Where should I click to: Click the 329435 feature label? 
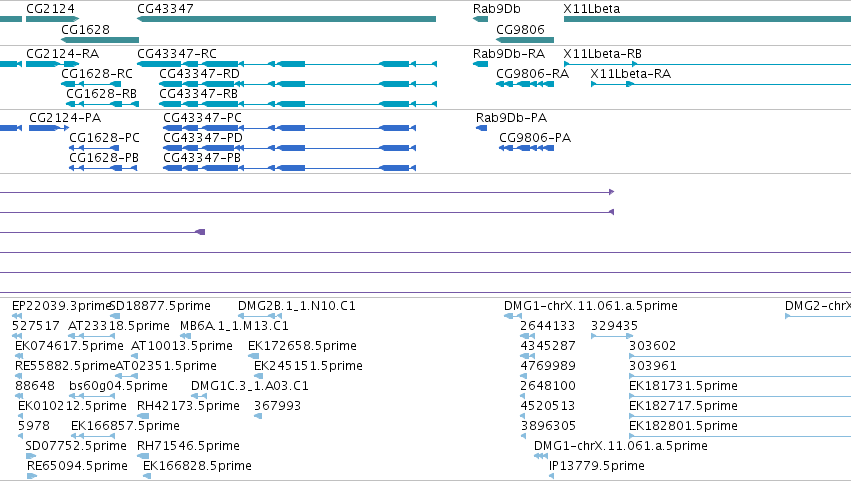614,326
